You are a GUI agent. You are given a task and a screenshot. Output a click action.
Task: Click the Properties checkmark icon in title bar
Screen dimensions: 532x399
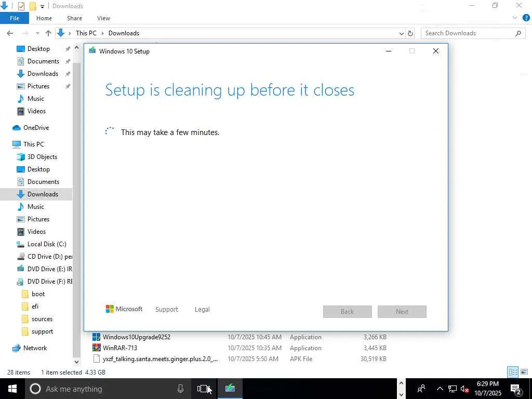click(x=21, y=6)
